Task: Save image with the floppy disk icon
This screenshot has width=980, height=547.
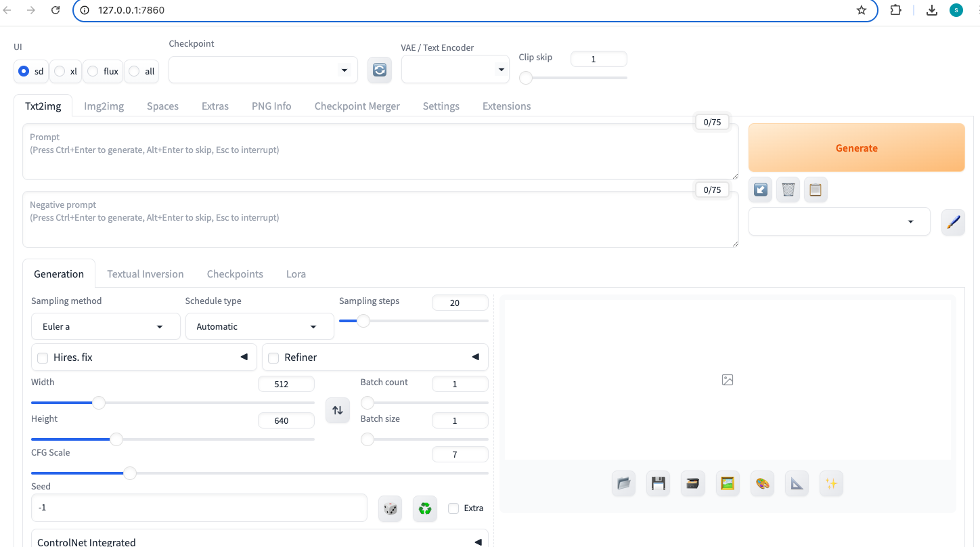Action: (658, 483)
